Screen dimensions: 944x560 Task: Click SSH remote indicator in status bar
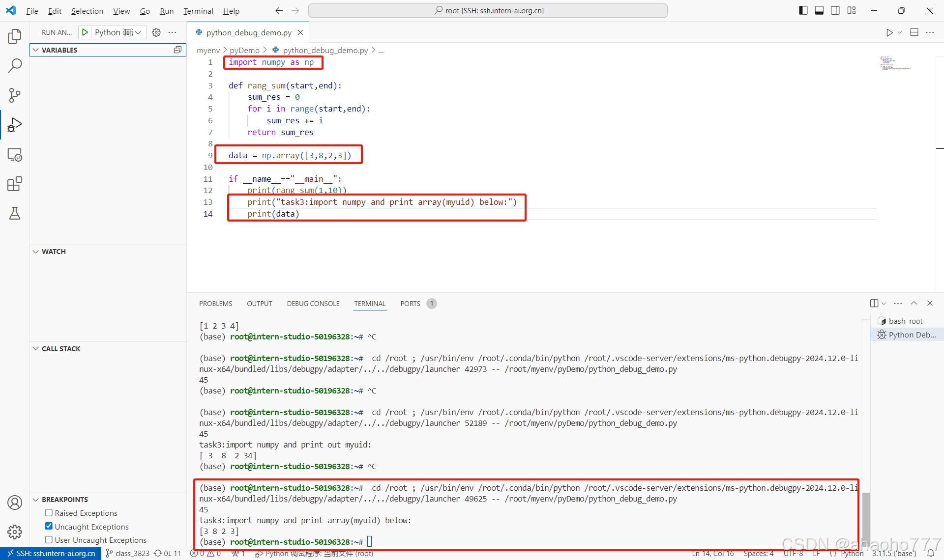(x=51, y=554)
